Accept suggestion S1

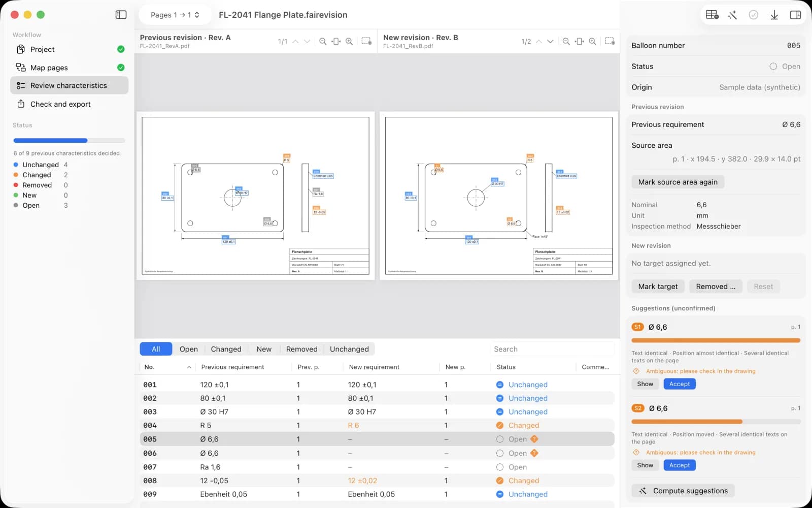679,384
